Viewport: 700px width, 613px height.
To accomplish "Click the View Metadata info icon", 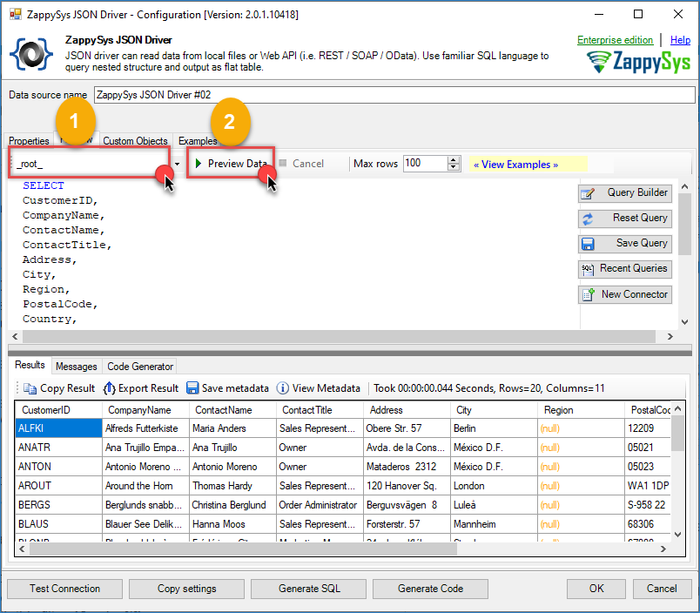I will (283, 388).
